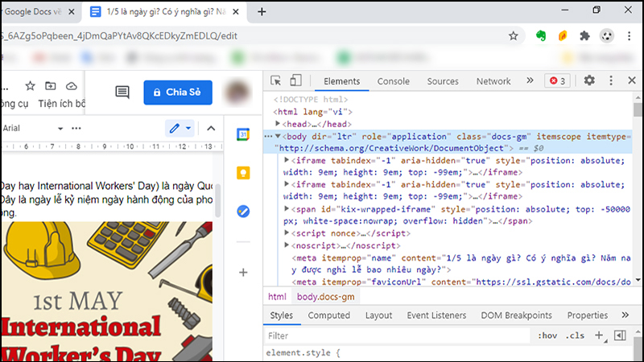
Task: Click the body element options ellipsis
Action: (x=269, y=136)
